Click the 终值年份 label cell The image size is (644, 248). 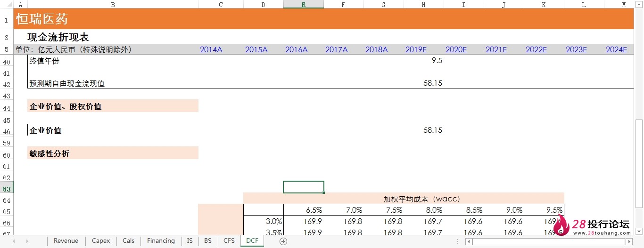(45, 61)
